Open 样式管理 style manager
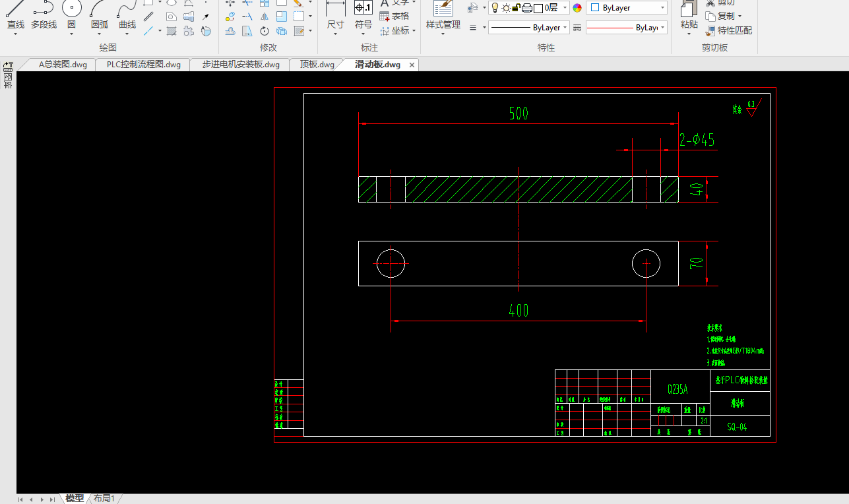 443,15
